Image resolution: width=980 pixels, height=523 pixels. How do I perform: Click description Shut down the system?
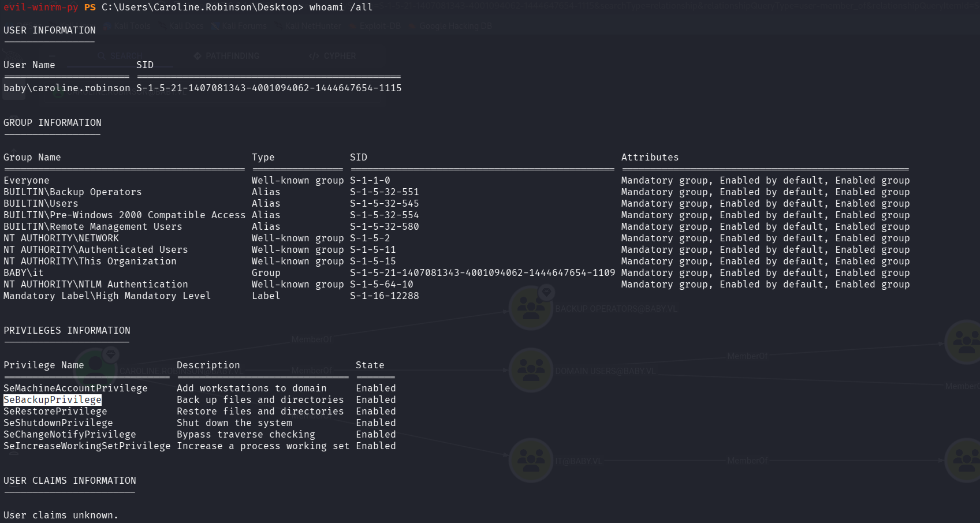point(234,423)
